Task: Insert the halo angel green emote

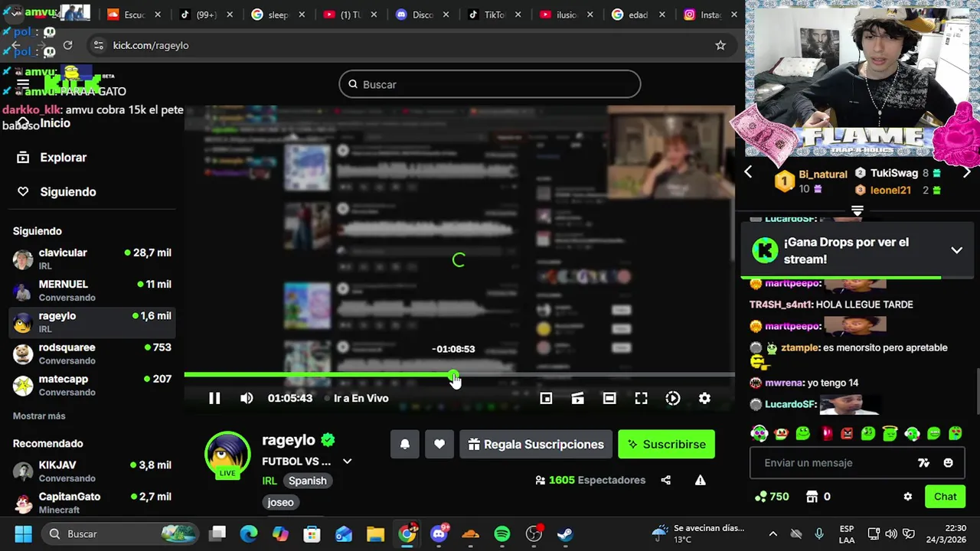Action: (890, 434)
